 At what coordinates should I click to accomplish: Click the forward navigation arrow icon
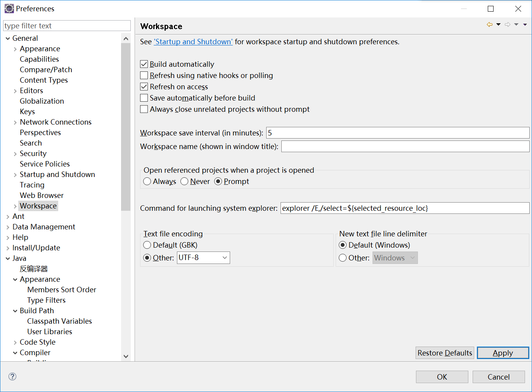point(508,24)
